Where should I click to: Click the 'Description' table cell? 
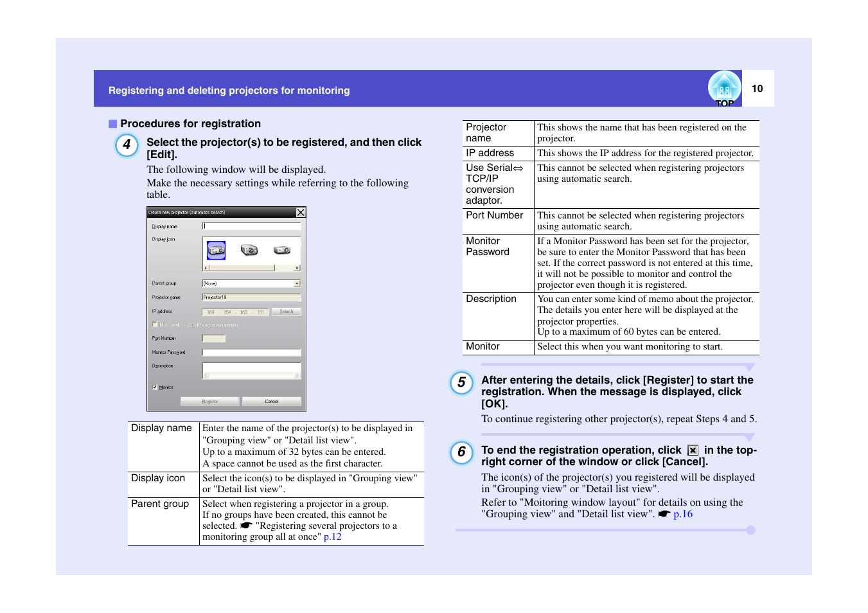(x=499, y=316)
